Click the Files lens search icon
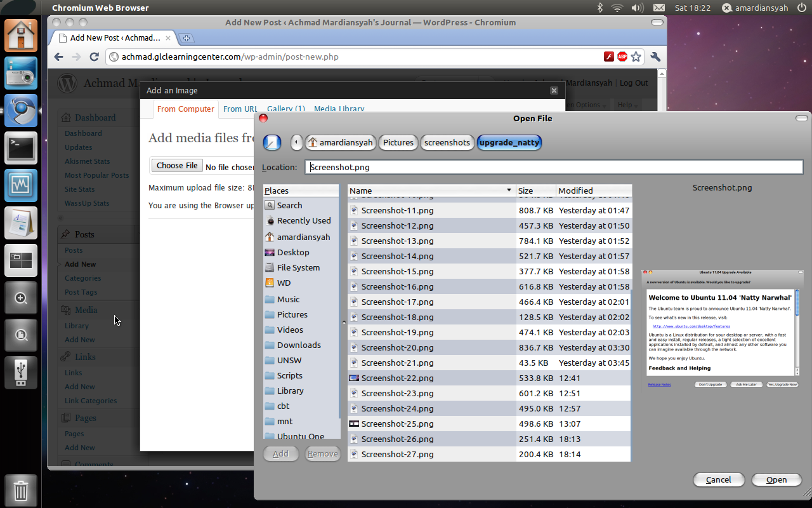The height and width of the screenshot is (508, 812). [x=22, y=335]
